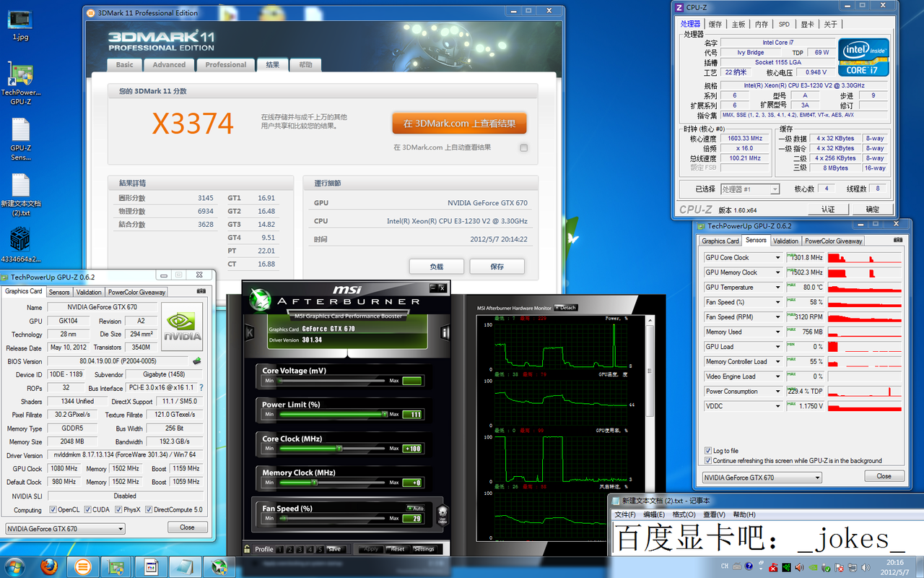924x578 pixels.
Task: Open the Notepad 文件(F) menu
Action: pos(625,514)
